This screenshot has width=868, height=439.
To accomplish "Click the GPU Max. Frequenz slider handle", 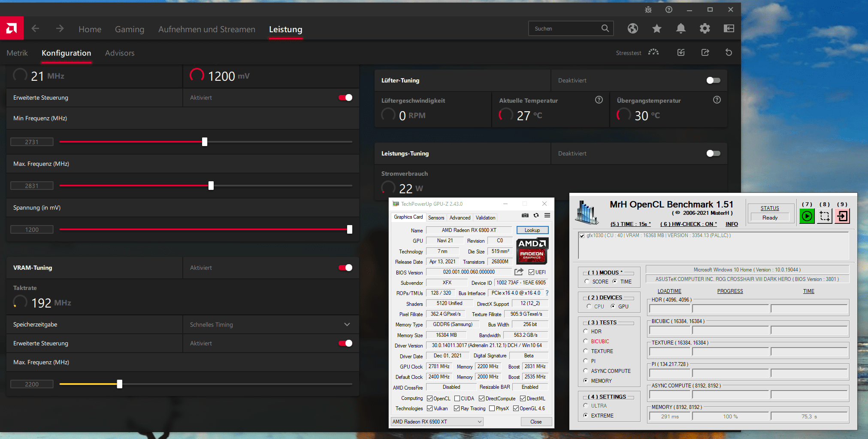I will [211, 186].
